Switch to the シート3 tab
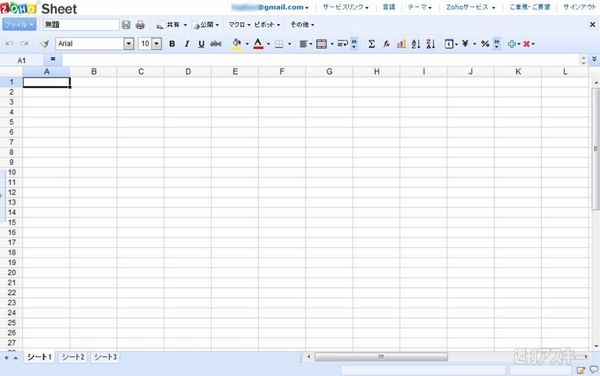600x376 pixels. click(x=106, y=357)
